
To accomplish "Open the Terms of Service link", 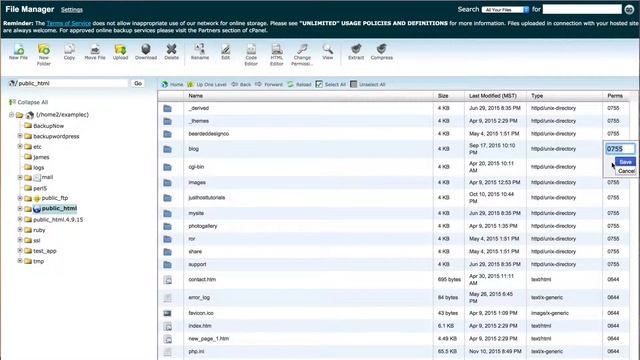I will pos(69,23).
